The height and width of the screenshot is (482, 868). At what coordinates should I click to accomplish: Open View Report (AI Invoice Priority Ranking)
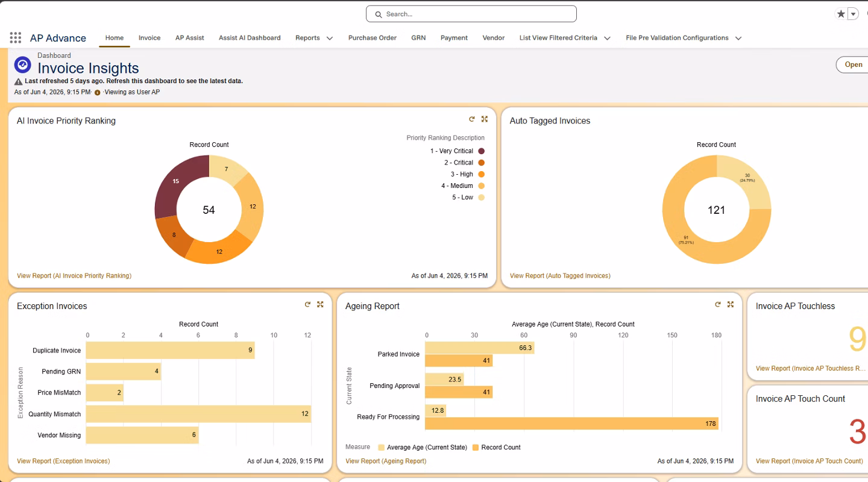[74, 276]
